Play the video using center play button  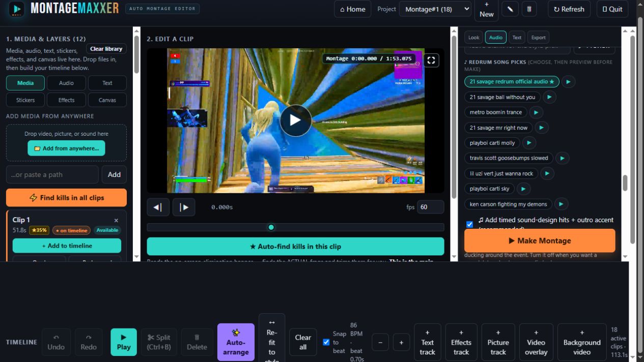click(295, 120)
